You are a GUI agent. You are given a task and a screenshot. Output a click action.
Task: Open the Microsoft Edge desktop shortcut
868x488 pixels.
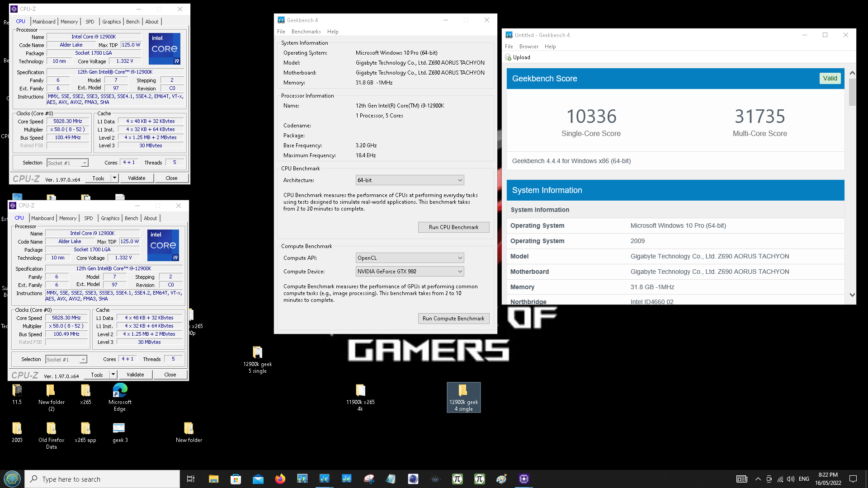(120, 397)
